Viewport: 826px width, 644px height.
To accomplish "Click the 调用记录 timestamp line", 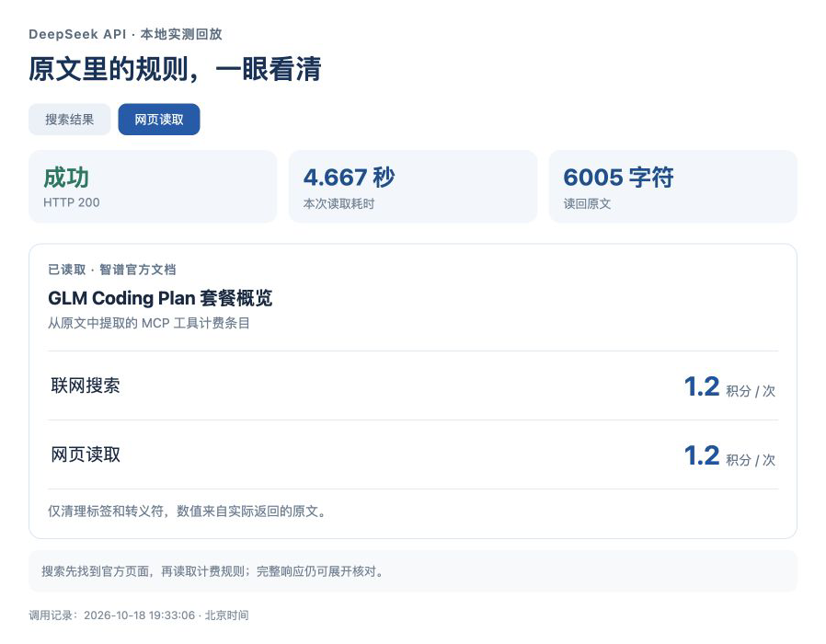I will (139, 615).
